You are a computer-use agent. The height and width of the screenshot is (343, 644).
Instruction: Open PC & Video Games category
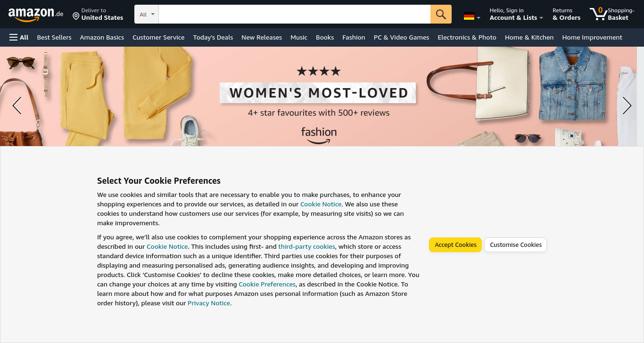tap(401, 37)
